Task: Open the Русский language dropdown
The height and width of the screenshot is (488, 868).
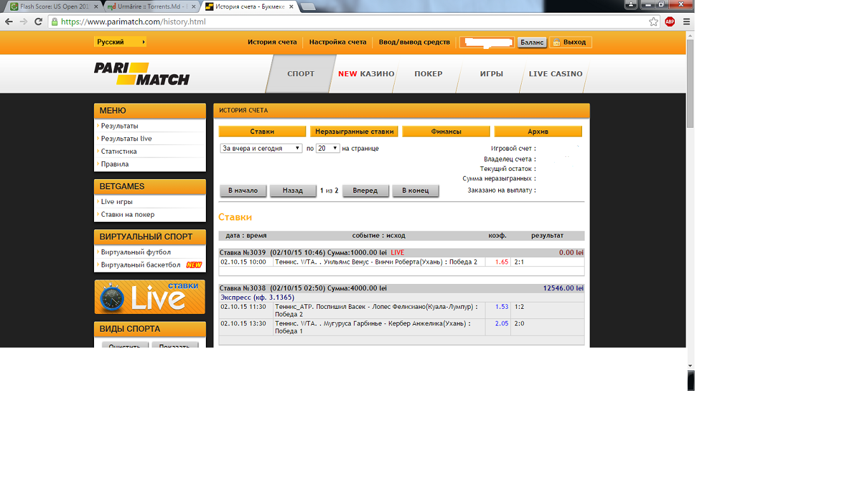Action: [x=120, y=42]
